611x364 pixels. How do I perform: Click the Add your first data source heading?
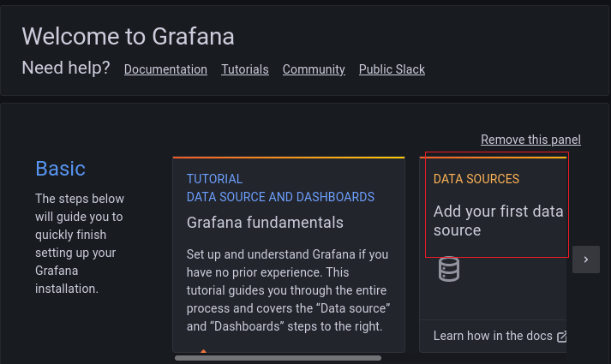point(499,221)
